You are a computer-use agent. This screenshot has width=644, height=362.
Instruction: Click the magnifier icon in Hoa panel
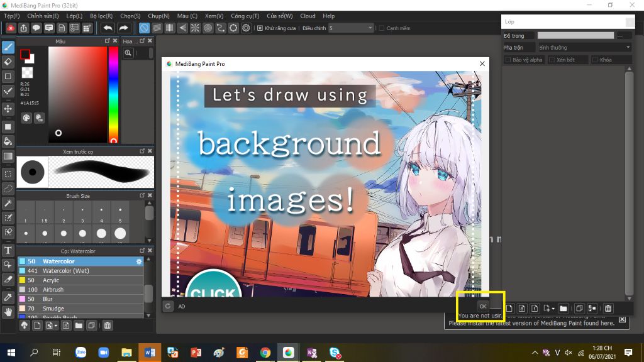click(128, 53)
